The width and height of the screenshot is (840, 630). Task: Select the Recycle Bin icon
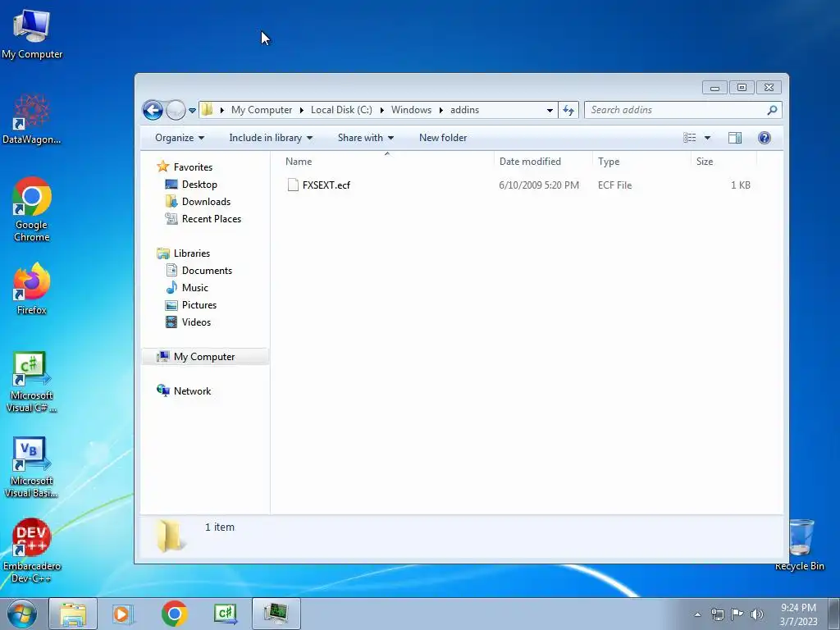pos(800,545)
